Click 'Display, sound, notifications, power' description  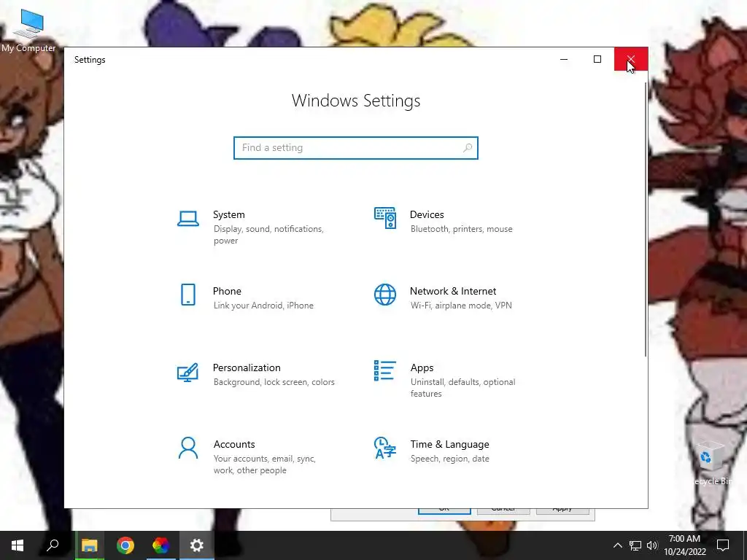[268, 235]
